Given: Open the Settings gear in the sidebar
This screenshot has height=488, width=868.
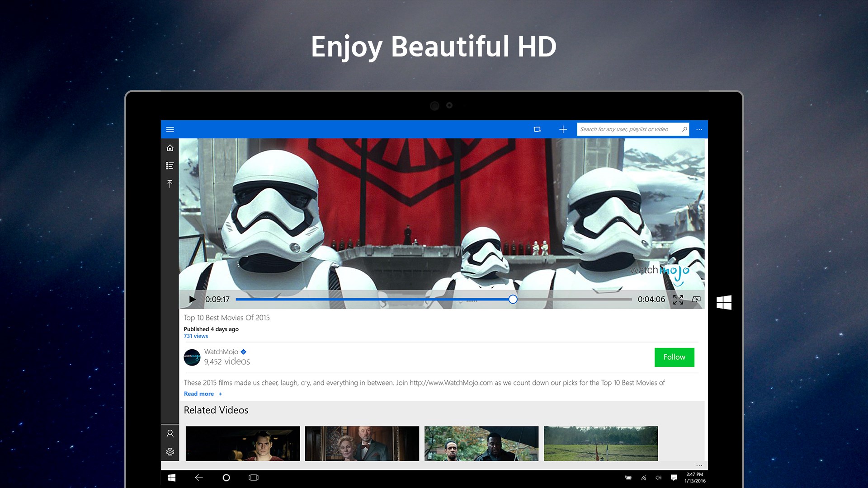Looking at the screenshot, I should 170,452.
